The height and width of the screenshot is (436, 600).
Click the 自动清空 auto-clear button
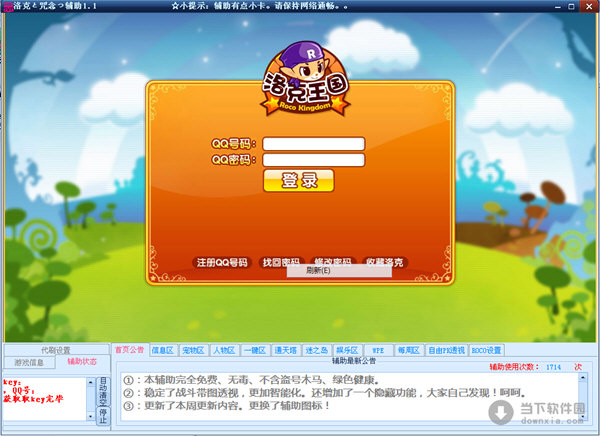[103, 392]
